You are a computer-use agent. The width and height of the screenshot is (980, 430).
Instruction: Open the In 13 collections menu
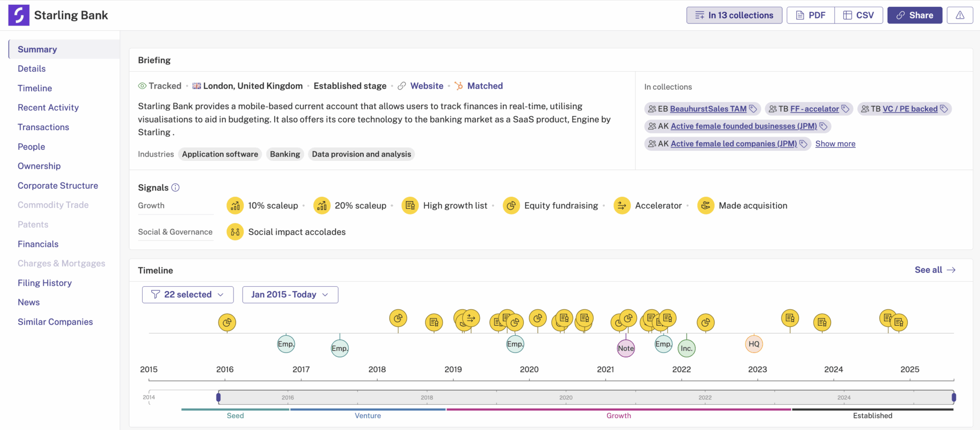click(x=734, y=15)
